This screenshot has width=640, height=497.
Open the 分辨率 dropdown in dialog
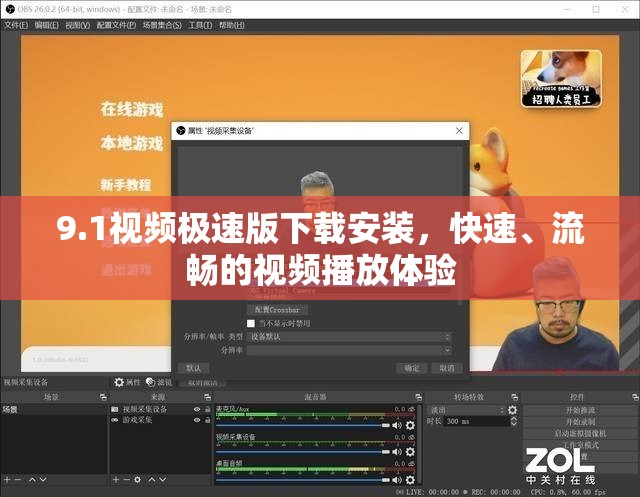coord(349,350)
